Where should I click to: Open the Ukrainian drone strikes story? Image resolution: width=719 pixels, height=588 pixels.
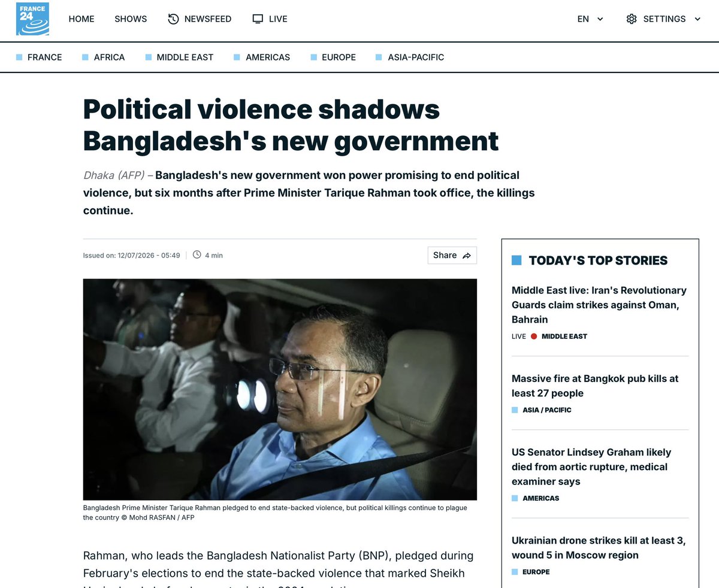tap(599, 548)
